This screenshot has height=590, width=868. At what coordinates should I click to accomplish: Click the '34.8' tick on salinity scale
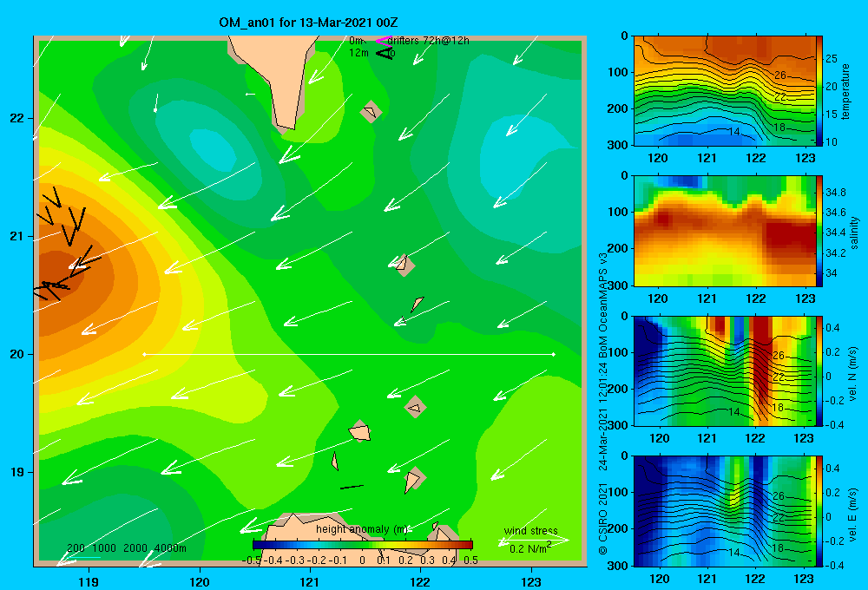(836, 193)
